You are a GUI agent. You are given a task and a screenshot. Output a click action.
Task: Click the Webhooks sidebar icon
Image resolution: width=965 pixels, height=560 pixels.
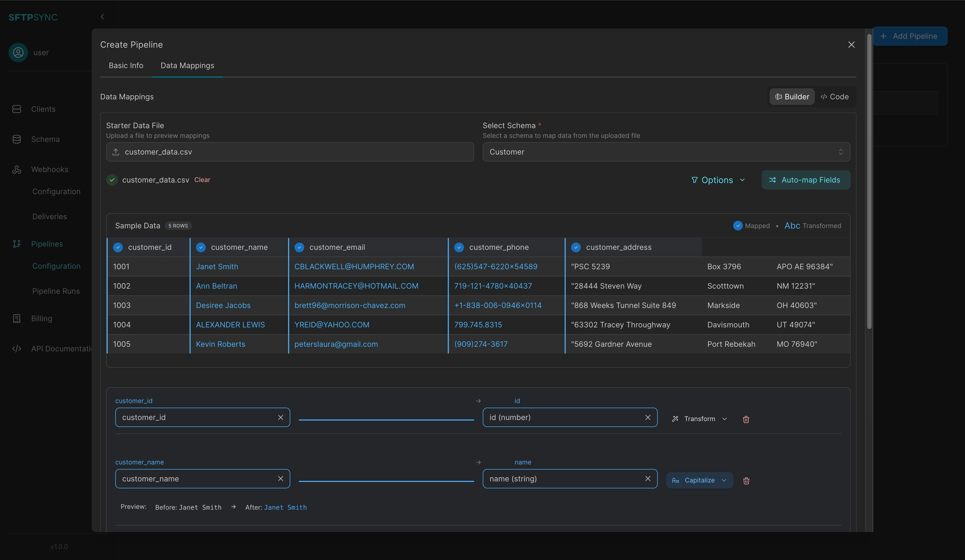coord(16,169)
